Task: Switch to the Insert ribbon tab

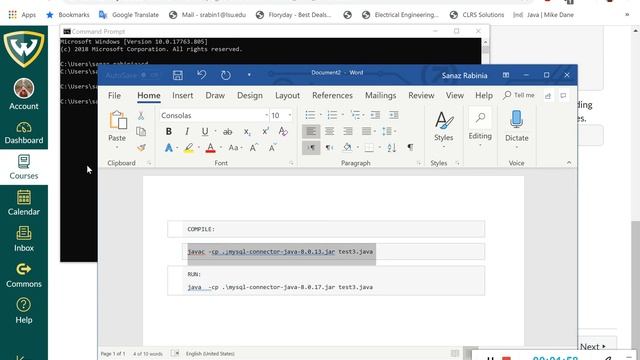Action: pos(182,96)
